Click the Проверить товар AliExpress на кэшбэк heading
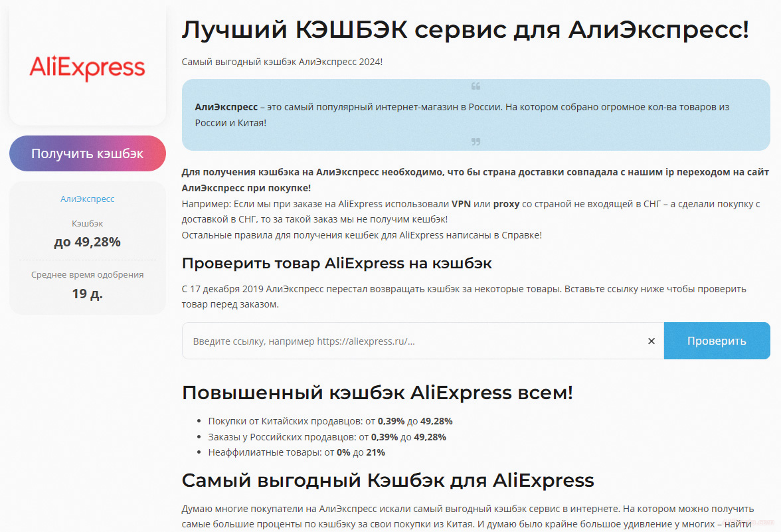 (x=337, y=263)
